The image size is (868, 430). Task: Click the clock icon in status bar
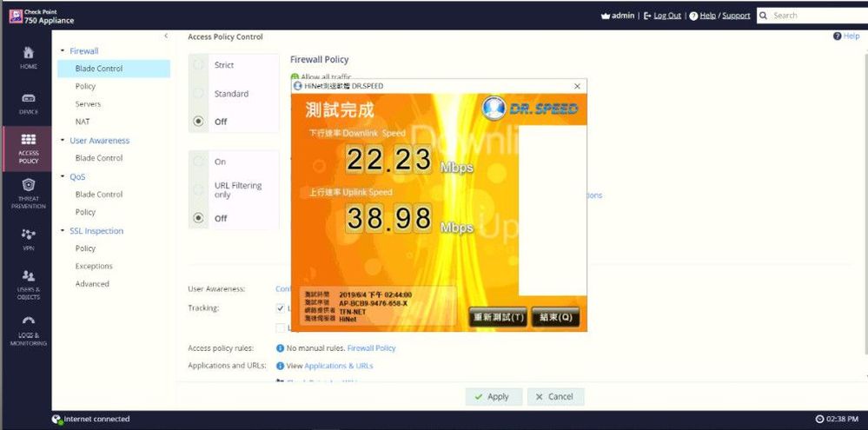point(820,420)
